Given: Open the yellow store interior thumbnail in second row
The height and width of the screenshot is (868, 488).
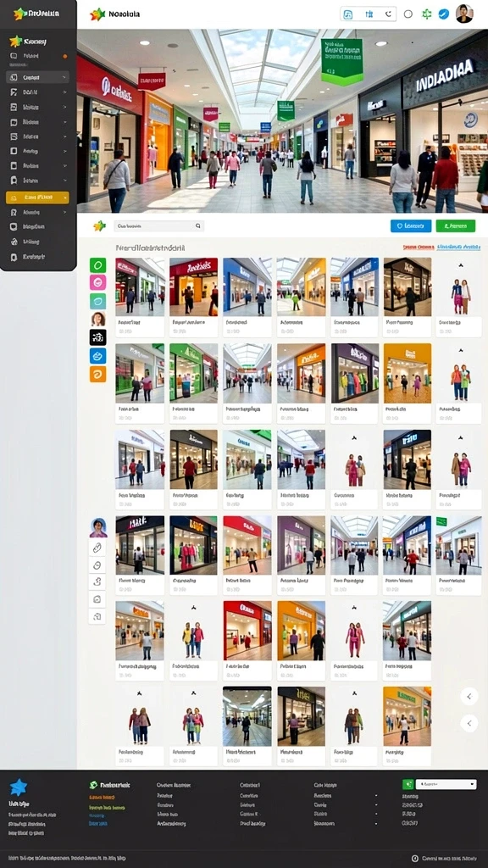Looking at the screenshot, I should pos(408,373).
